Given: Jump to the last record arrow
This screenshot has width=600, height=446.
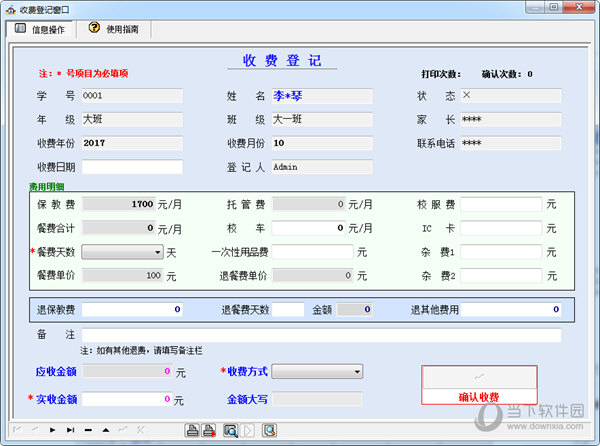Looking at the screenshot, I should coord(70,430).
